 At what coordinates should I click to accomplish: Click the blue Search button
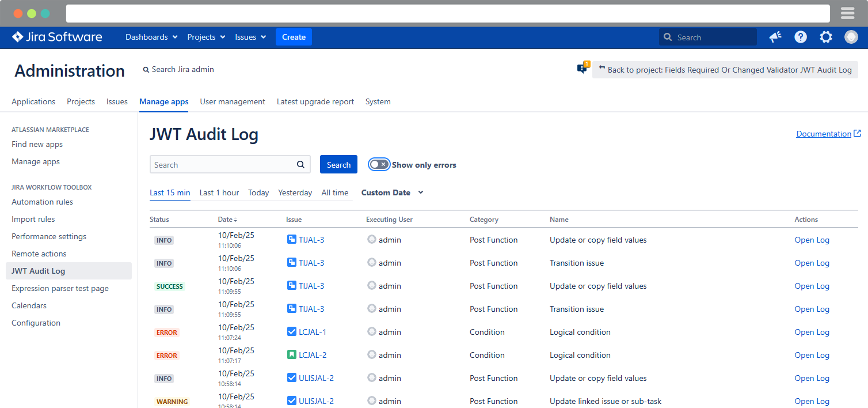click(x=338, y=164)
